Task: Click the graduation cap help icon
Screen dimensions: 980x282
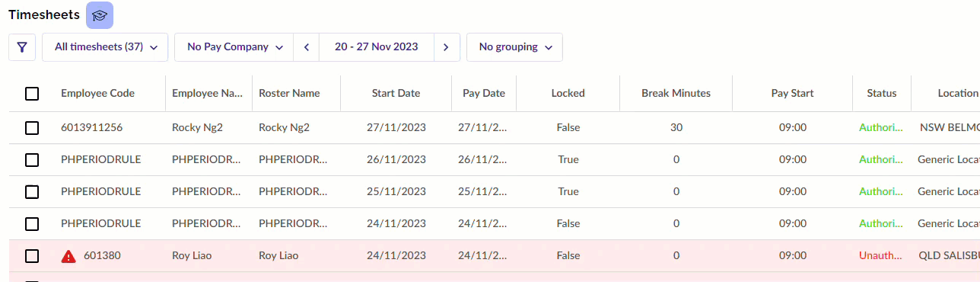Action: coord(100,15)
